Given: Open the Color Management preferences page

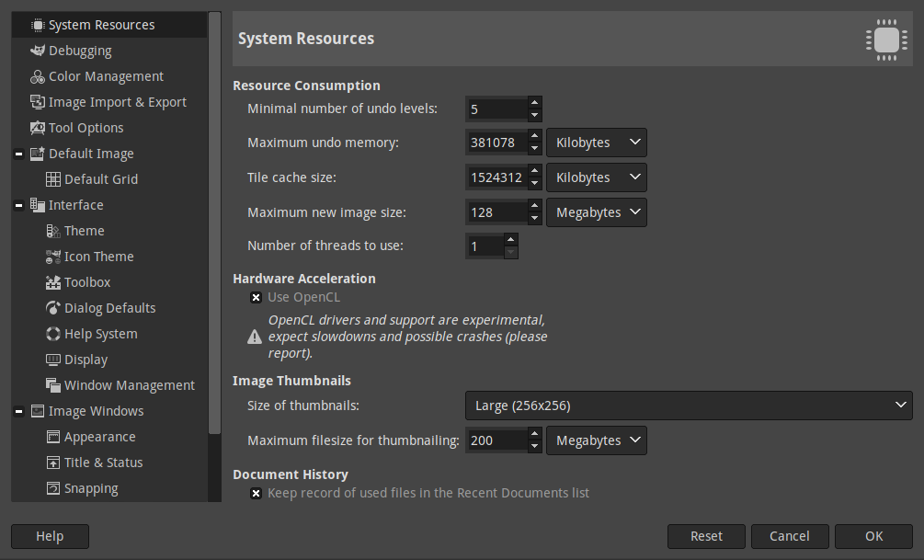Looking at the screenshot, I should pos(109,76).
